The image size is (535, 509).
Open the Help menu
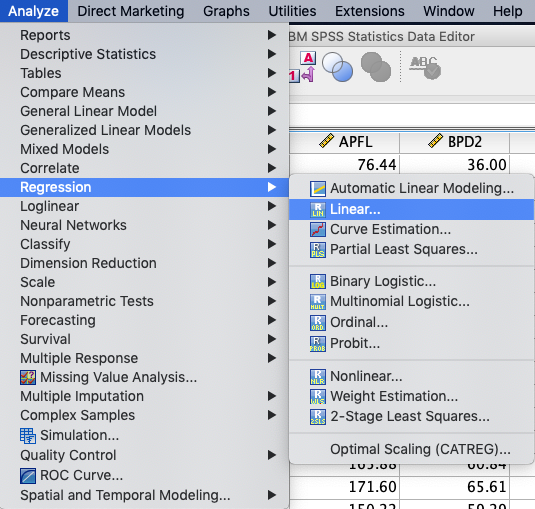point(507,11)
